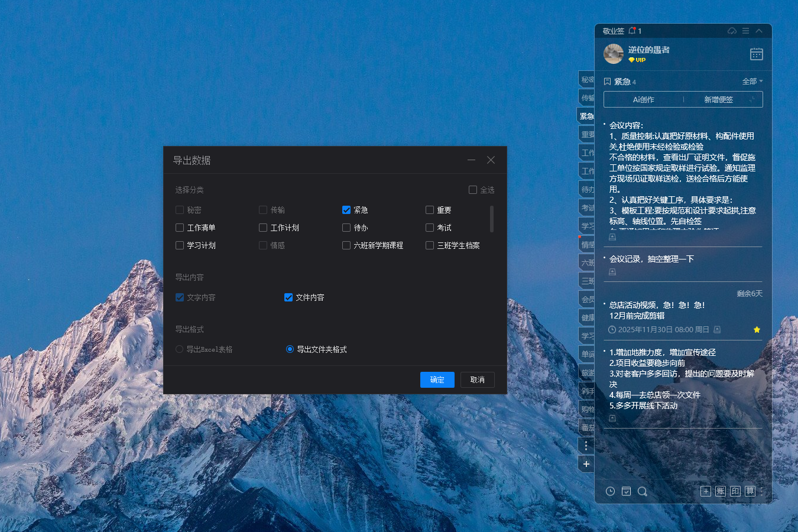Click the 账 bookkeeping icon

coord(720,491)
